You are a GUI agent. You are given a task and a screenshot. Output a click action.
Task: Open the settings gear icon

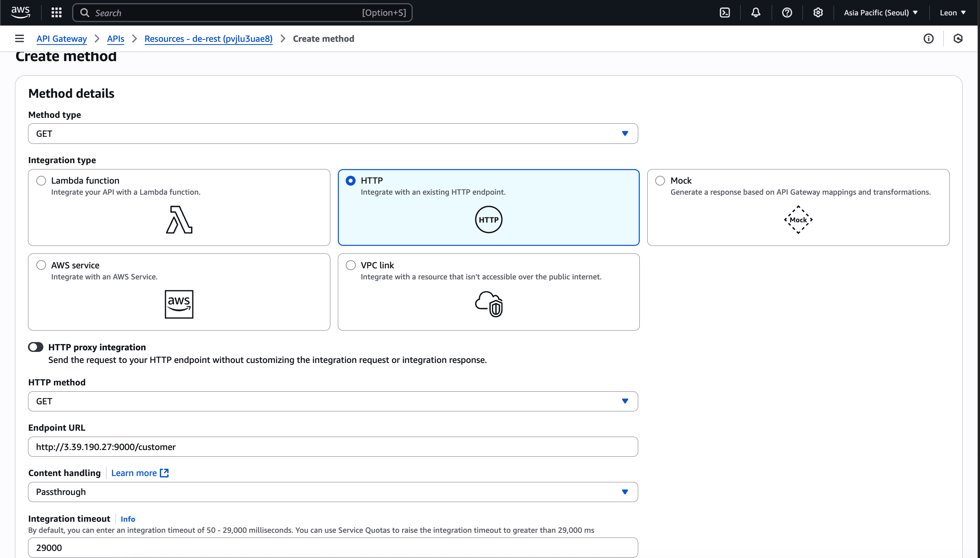(818, 13)
